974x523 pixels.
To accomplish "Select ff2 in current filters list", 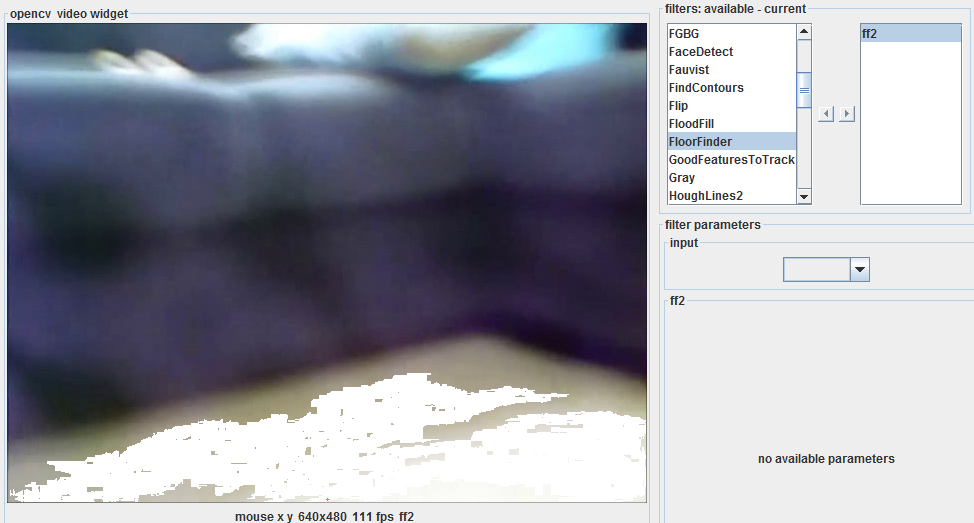I will coord(911,34).
